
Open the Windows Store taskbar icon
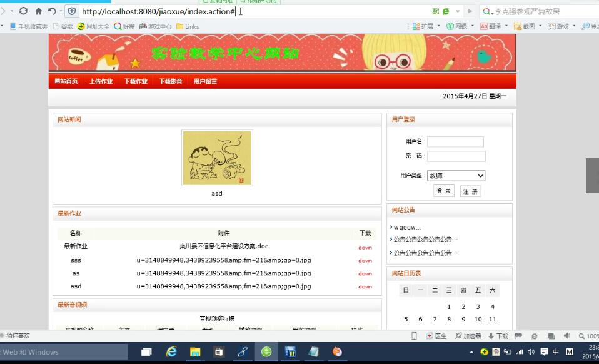[x=218, y=351]
